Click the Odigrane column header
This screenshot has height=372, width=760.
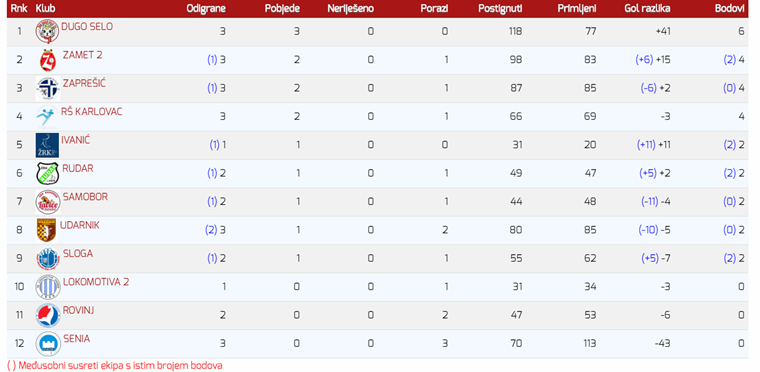206,9
